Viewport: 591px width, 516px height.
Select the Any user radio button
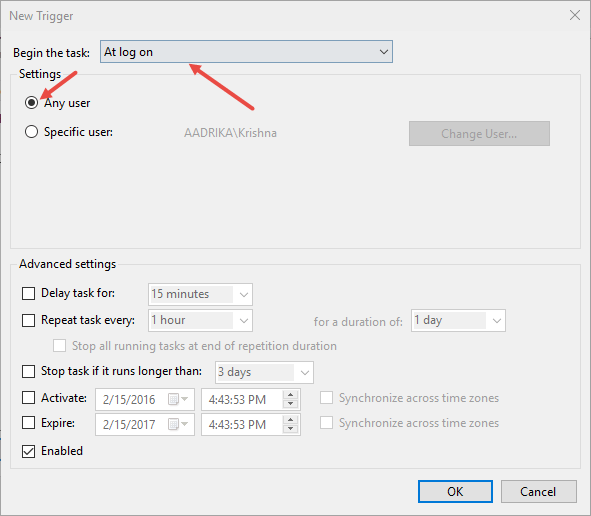coord(31,103)
